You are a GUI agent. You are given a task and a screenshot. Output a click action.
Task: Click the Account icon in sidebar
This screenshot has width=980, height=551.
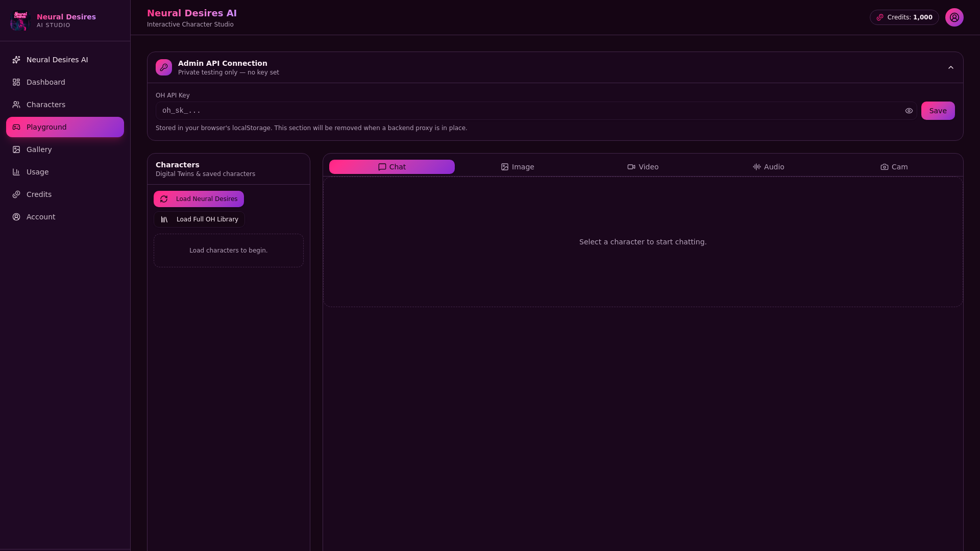click(16, 217)
